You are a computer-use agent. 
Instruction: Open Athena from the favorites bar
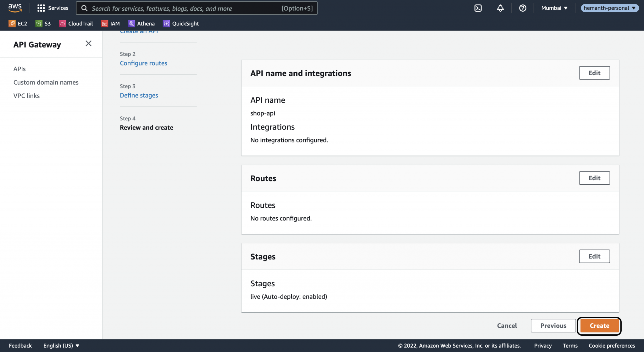click(142, 23)
